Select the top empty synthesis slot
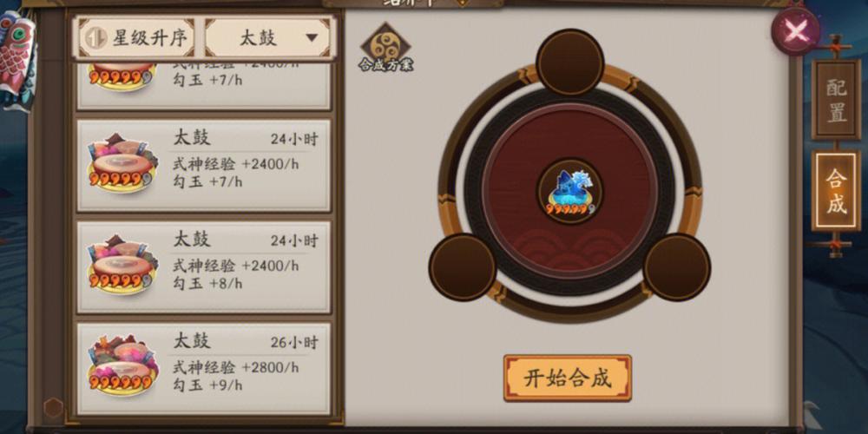868x434 pixels. [x=570, y=62]
